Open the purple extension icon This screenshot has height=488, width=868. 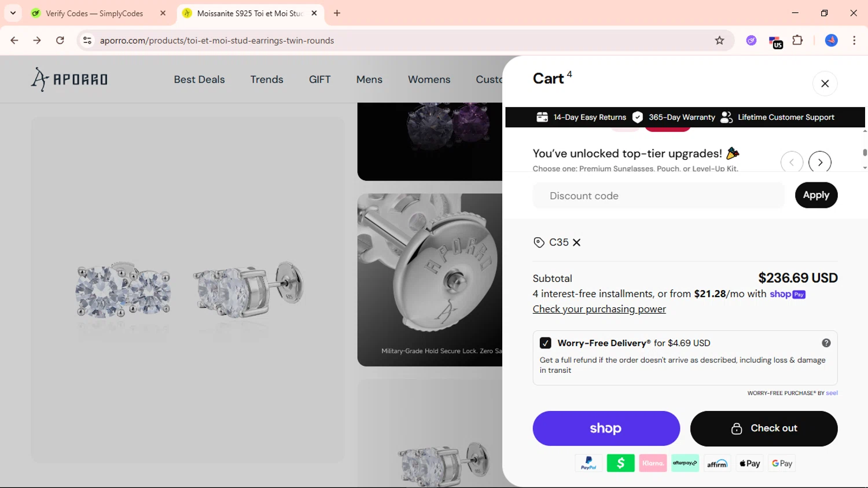[x=751, y=41]
